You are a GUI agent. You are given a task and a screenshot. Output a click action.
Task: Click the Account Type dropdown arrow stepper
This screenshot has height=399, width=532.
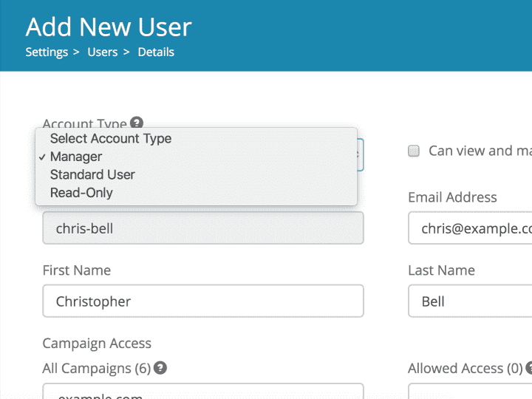pyautogui.click(x=358, y=154)
